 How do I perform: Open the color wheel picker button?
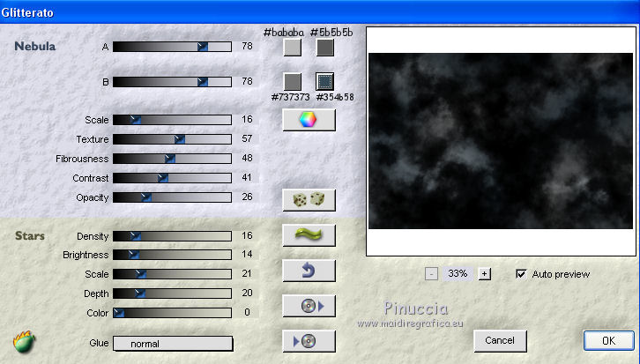pyautogui.click(x=309, y=120)
